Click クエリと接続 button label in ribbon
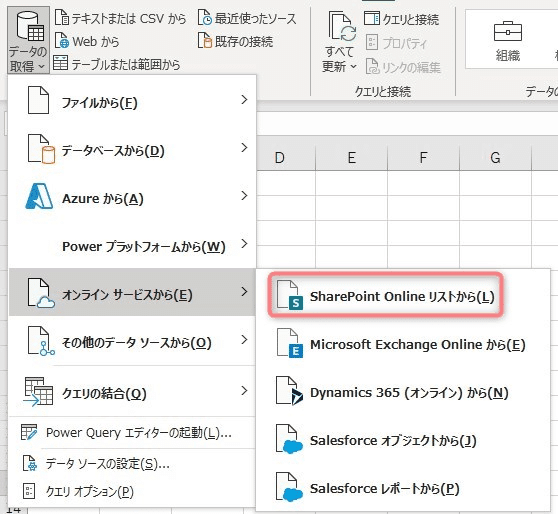Screen dimensions: 558x514 pos(411,19)
